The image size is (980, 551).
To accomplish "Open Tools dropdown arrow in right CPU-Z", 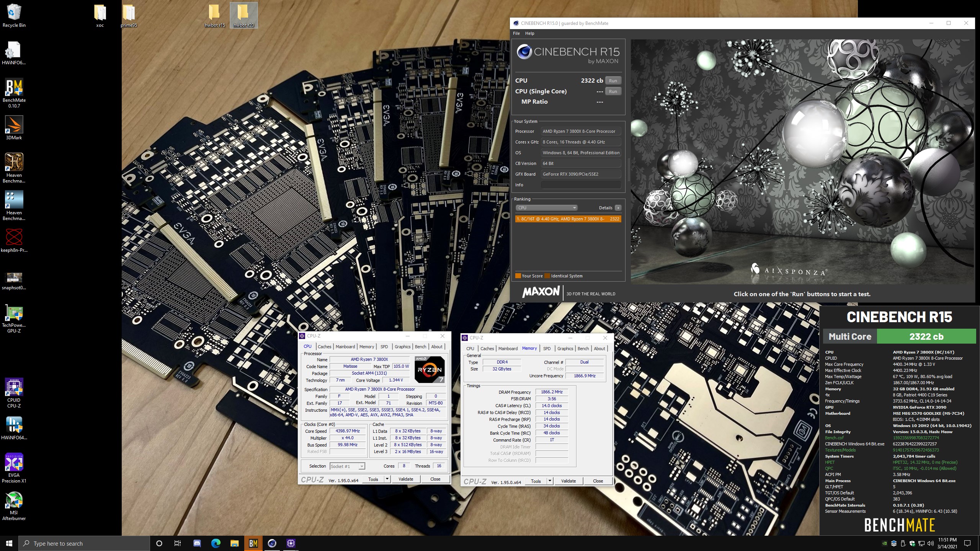I will pyautogui.click(x=550, y=481).
